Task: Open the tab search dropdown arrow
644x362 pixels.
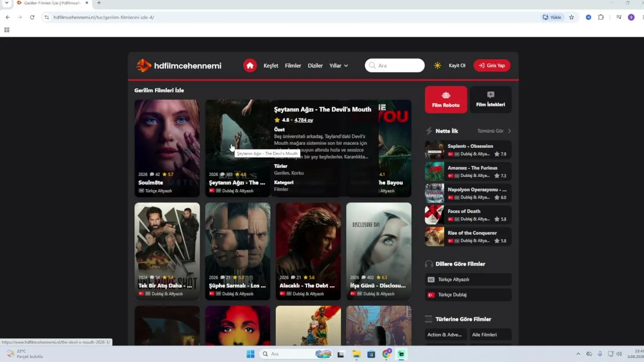Action: click(7, 3)
